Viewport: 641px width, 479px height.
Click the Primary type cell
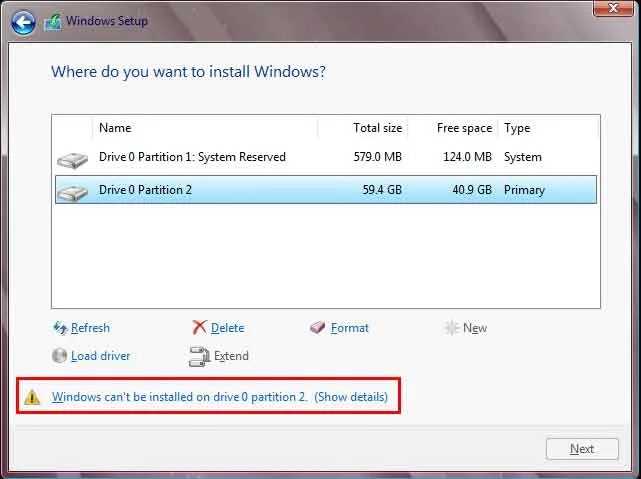point(524,190)
